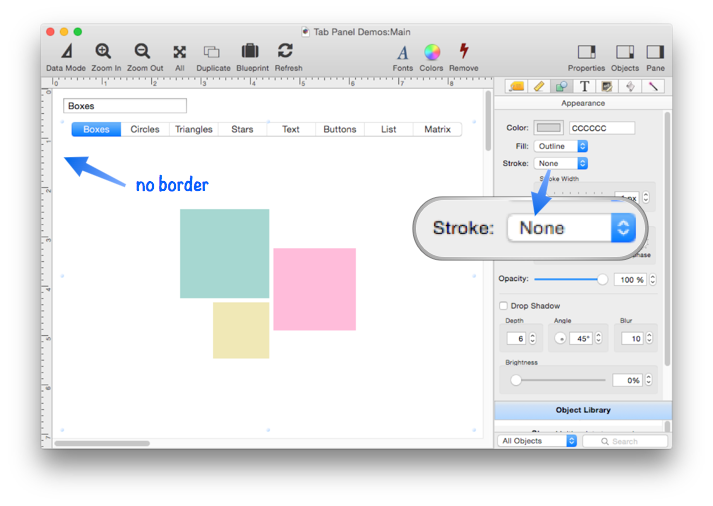Click the Brightness stepper
713x506 pixels.
coord(649,380)
